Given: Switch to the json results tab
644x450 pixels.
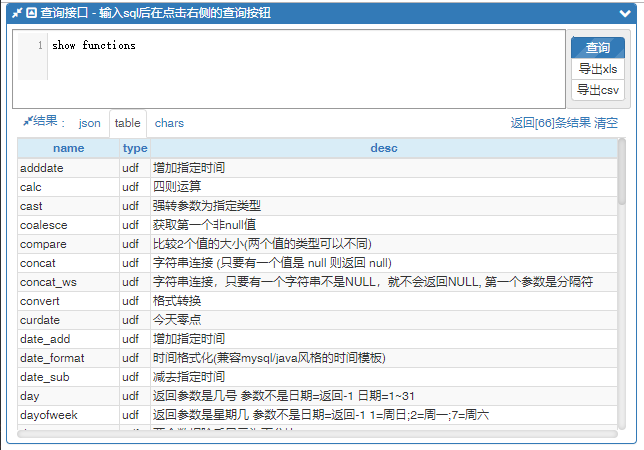Looking at the screenshot, I should (90, 123).
